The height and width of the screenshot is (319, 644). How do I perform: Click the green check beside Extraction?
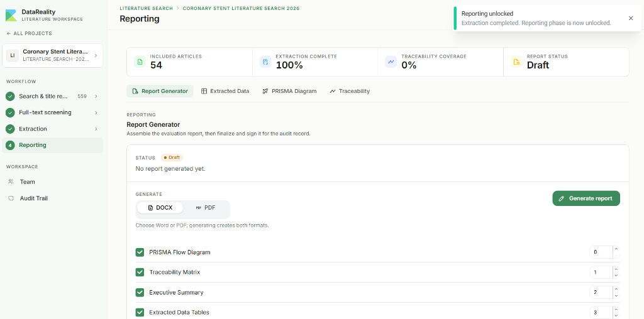tap(10, 129)
